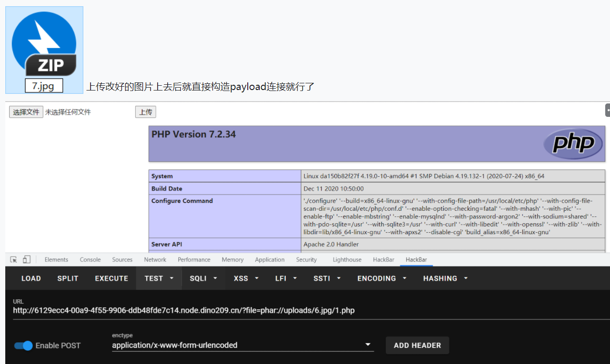Click the Build Date row label

tap(167, 189)
